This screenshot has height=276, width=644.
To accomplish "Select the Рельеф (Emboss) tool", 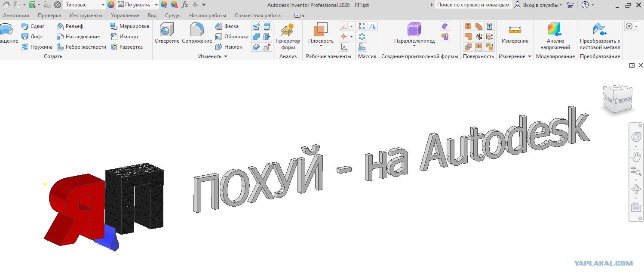I will (70, 26).
